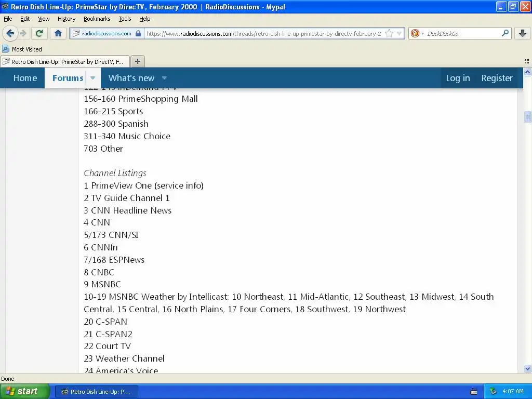Click the "311-340 Music Choice" line
The width and height of the screenshot is (532, 399).
(127, 136)
